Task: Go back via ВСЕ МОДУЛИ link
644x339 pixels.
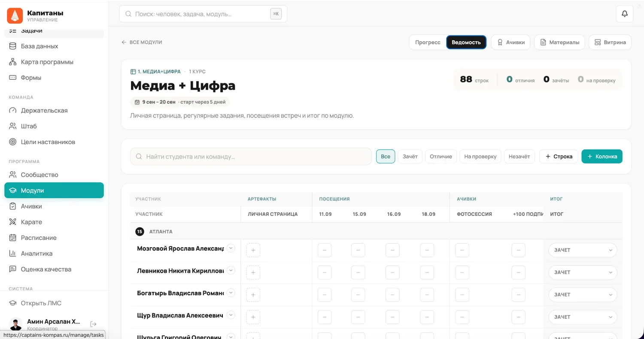Action: coord(142,42)
